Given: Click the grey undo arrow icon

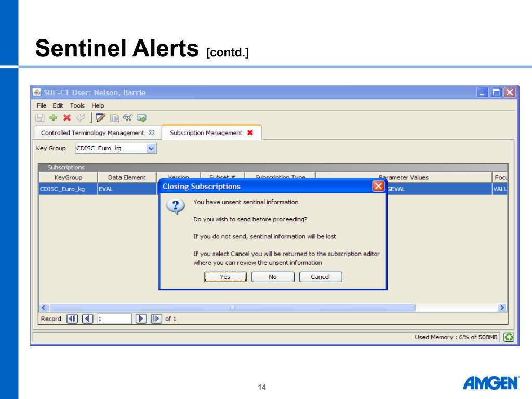Looking at the screenshot, I should point(81,118).
